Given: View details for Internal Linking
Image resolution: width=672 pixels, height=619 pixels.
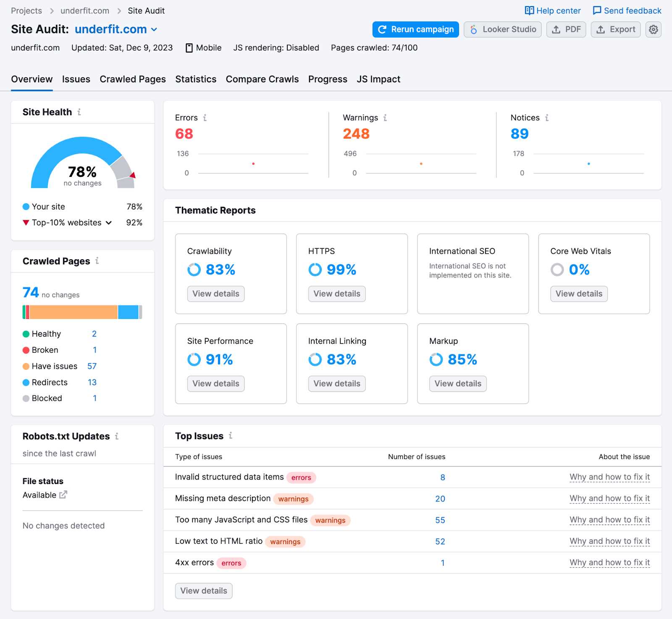Looking at the screenshot, I should point(337,384).
